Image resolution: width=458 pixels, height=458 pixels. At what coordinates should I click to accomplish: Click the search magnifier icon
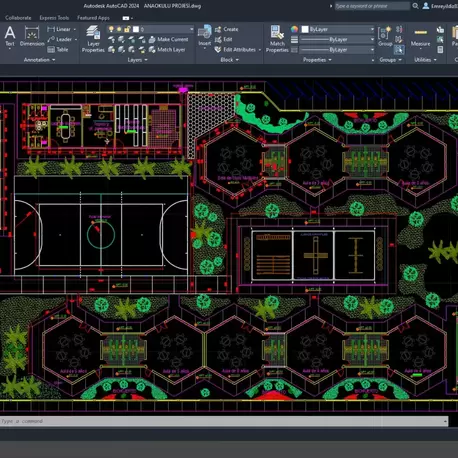[415, 6]
